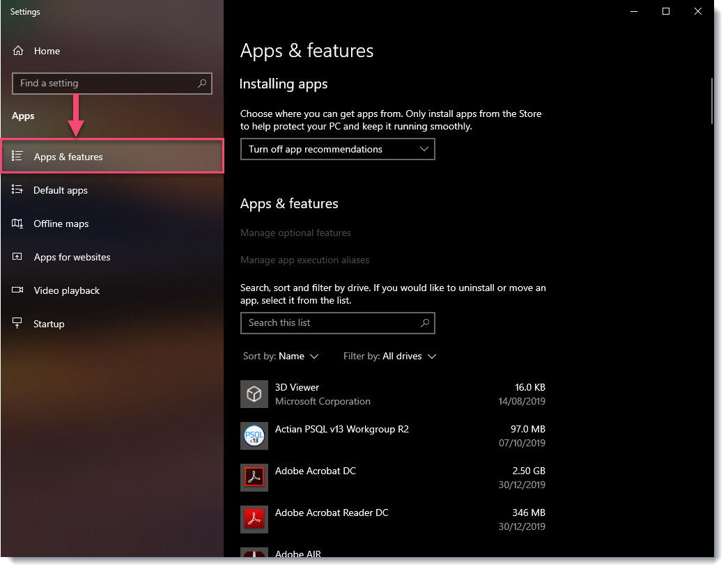Focus the Search this list field
This screenshot has width=728, height=571.
click(x=338, y=323)
